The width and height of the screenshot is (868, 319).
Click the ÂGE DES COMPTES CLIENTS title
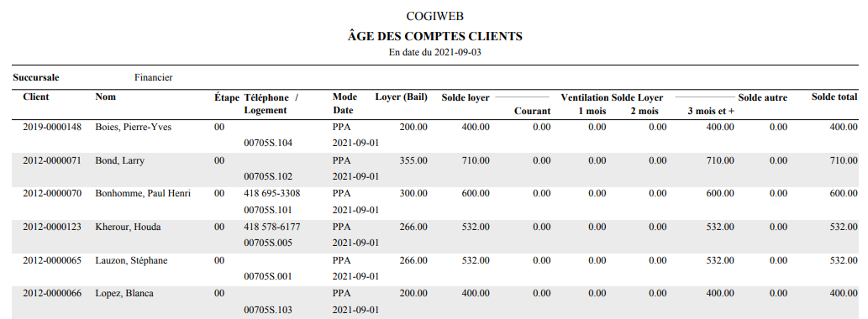pos(434,36)
